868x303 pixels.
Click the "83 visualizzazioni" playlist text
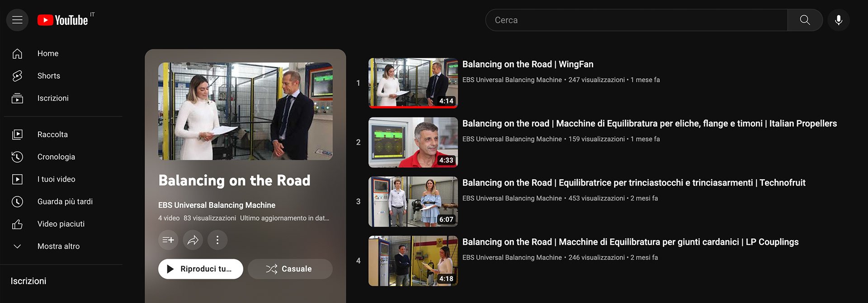(x=210, y=218)
